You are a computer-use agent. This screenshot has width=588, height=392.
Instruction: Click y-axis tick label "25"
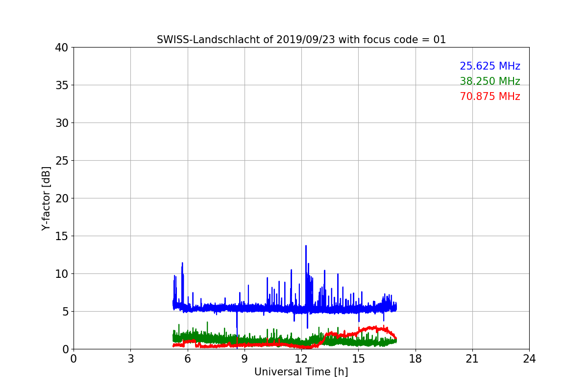click(61, 161)
